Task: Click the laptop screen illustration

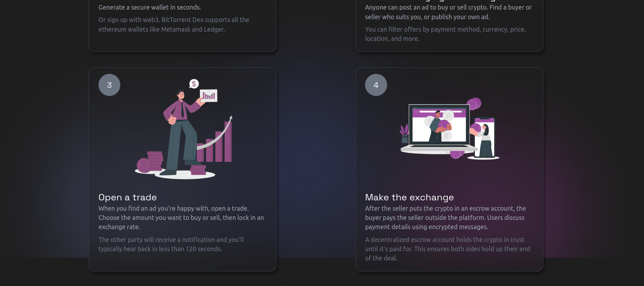Action: (439, 125)
